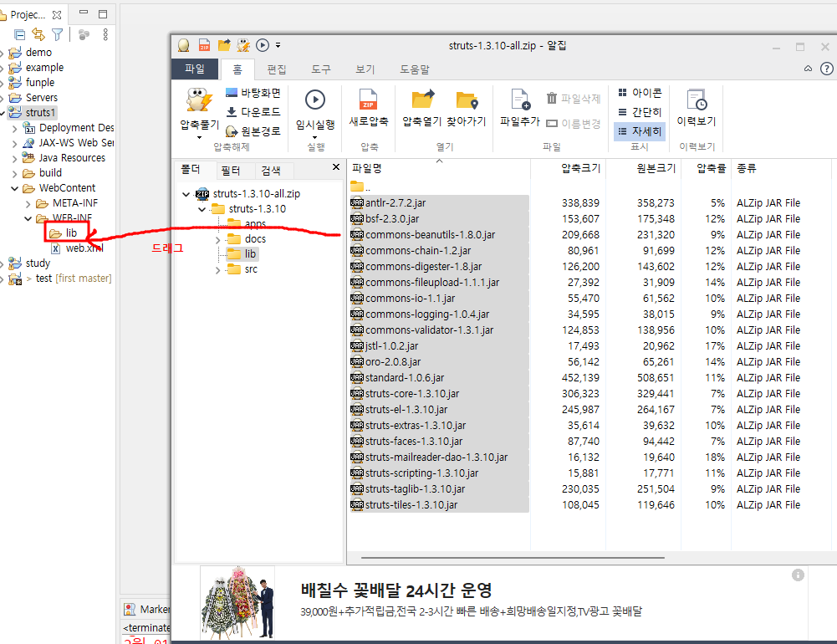This screenshot has height=644, width=837.
Task: Switch to 필터 panel tab
Action: pos(231,171)
